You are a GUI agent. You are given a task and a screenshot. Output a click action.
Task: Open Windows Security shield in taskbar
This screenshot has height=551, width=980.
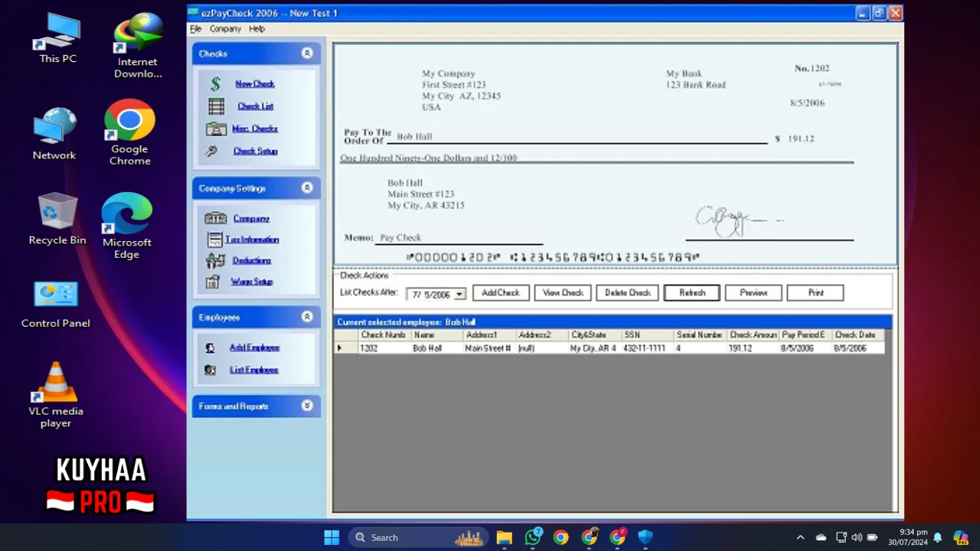point(645,537)
